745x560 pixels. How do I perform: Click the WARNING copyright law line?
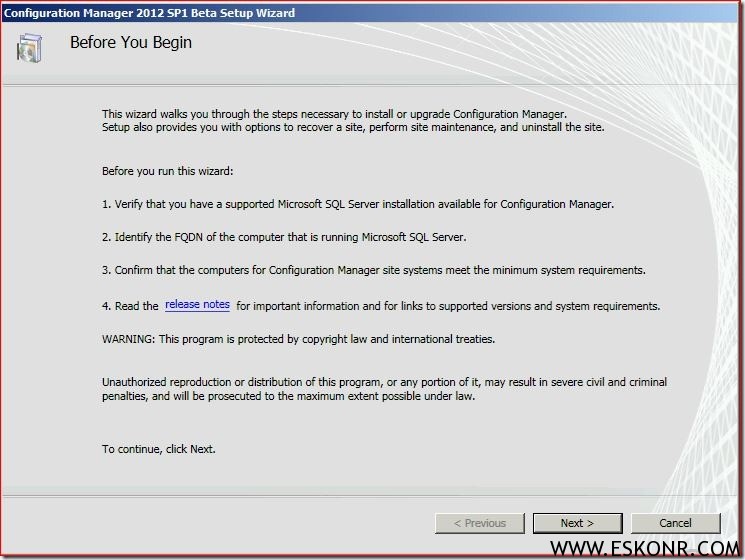point(298,339)
